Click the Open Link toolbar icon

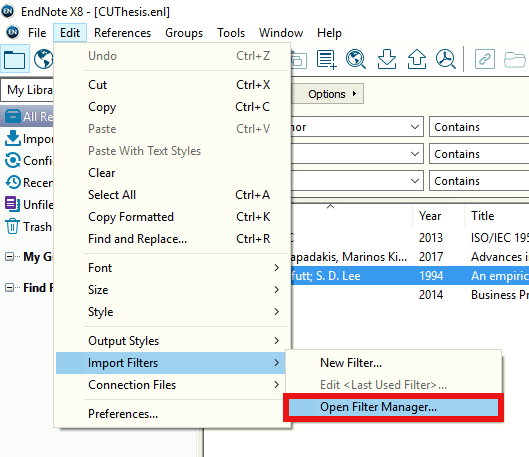[x=484, y=59]
